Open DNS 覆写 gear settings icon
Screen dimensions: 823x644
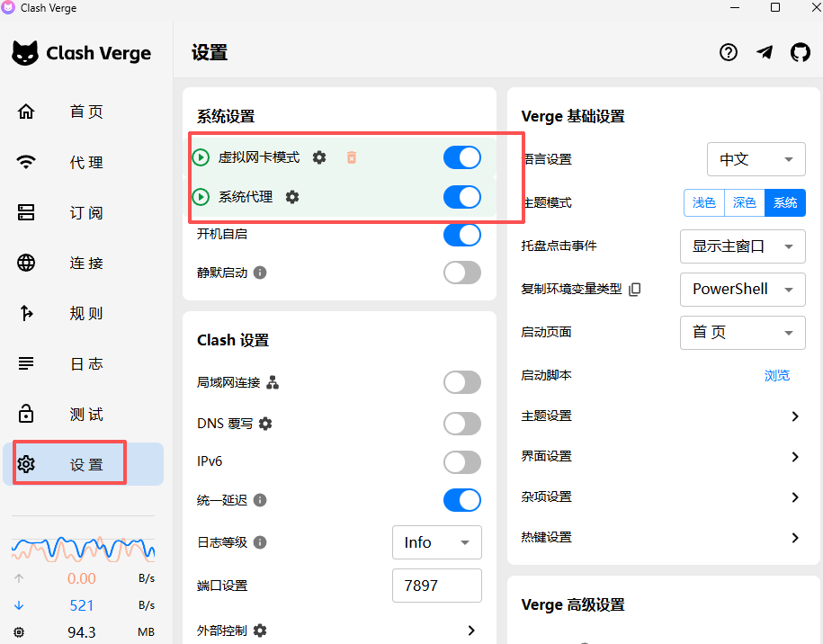click(265, 424)
